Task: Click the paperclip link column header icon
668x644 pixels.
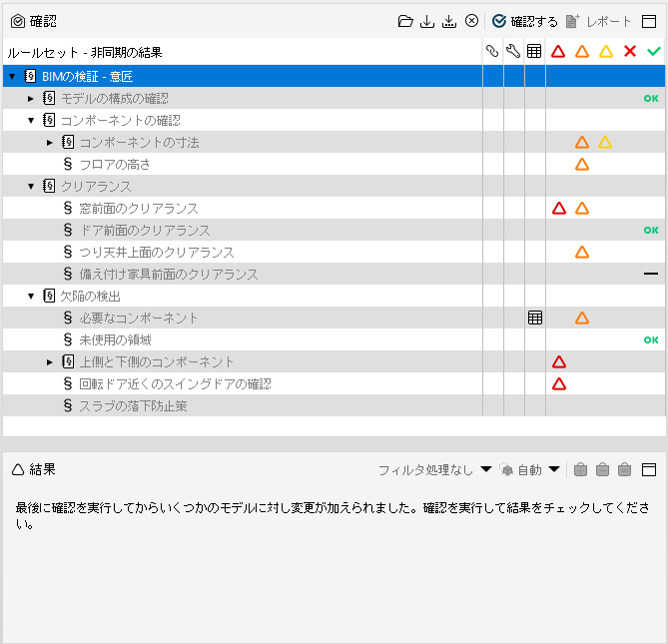Action: point(492,52)
